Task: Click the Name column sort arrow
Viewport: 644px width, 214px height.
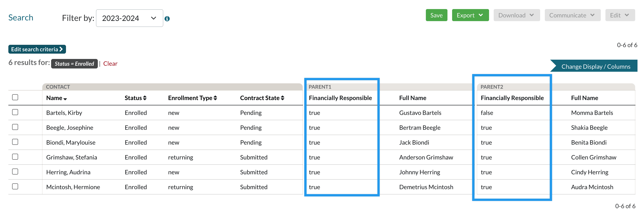Action: [x=65, y=99]
